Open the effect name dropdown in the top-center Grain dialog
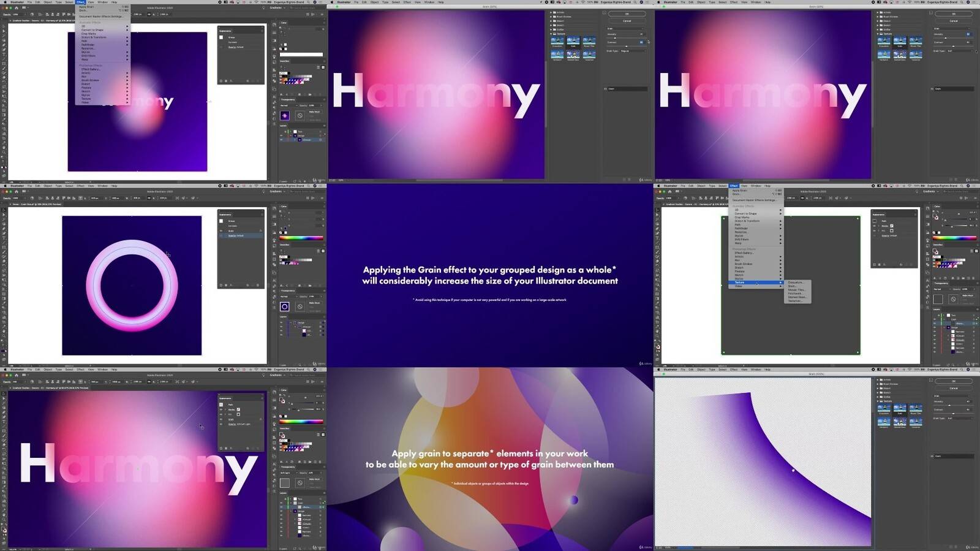This screenshot has width=980, height=551. (627, 29)
